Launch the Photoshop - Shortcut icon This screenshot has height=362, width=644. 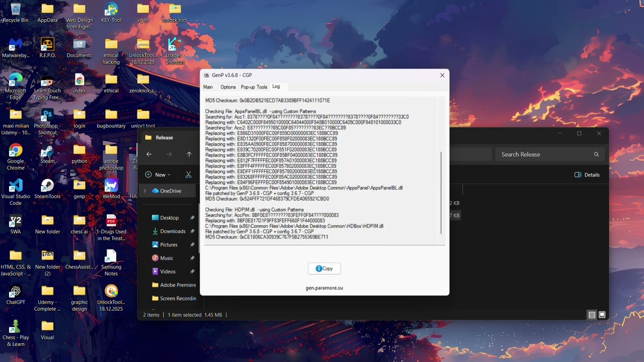click(x=47, y=122)
